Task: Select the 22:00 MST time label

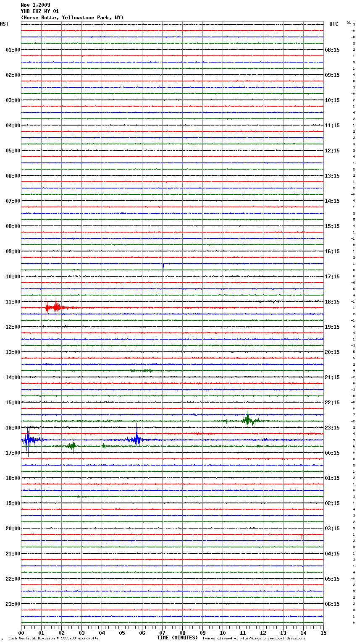Action: (x=13, y=579)
